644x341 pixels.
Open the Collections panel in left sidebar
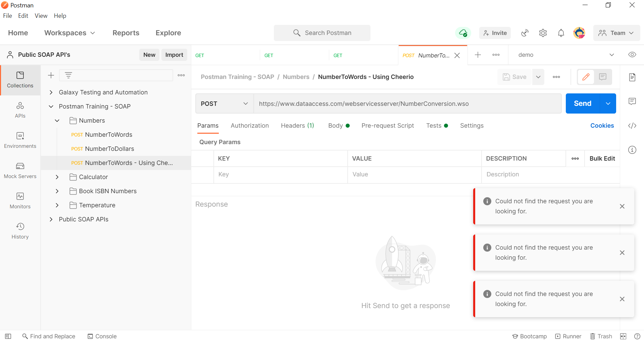coord(20,80)
